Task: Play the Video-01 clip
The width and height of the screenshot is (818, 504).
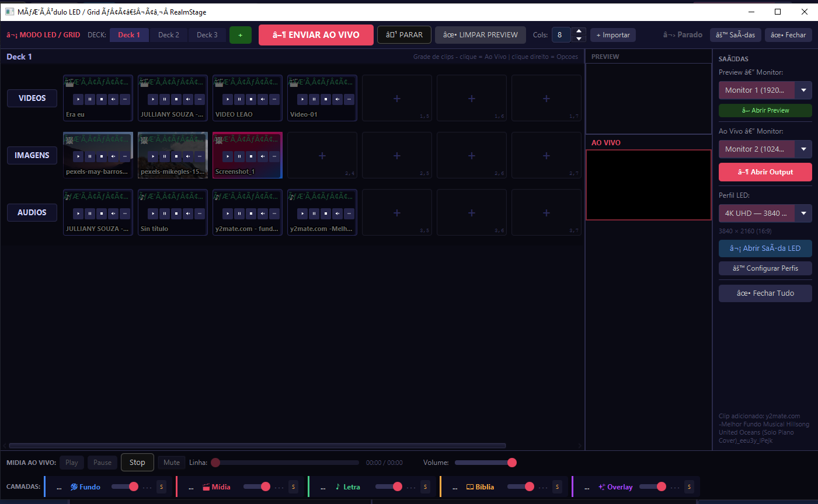Action: click(x=302, y=99)
